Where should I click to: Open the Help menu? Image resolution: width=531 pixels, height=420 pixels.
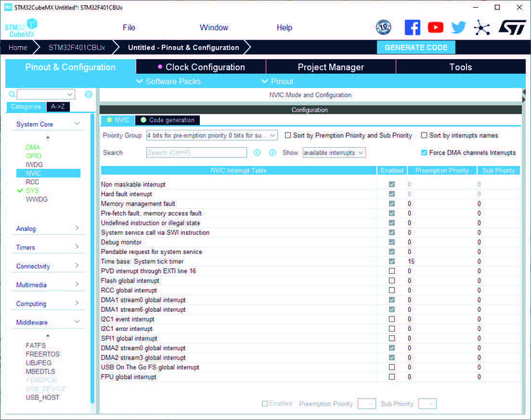point(284,28)
